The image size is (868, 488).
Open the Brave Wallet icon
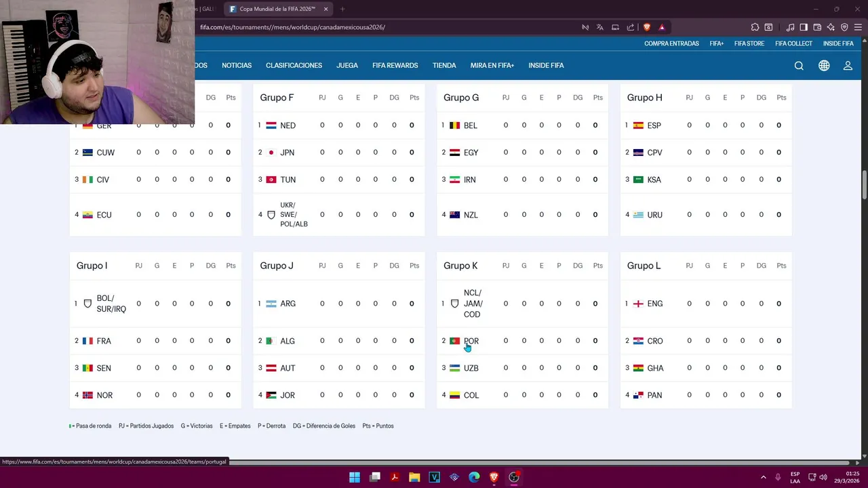817,27
